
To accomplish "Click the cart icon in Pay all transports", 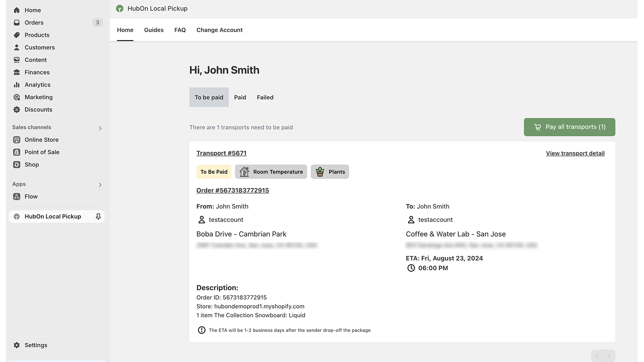I will 538,127.
